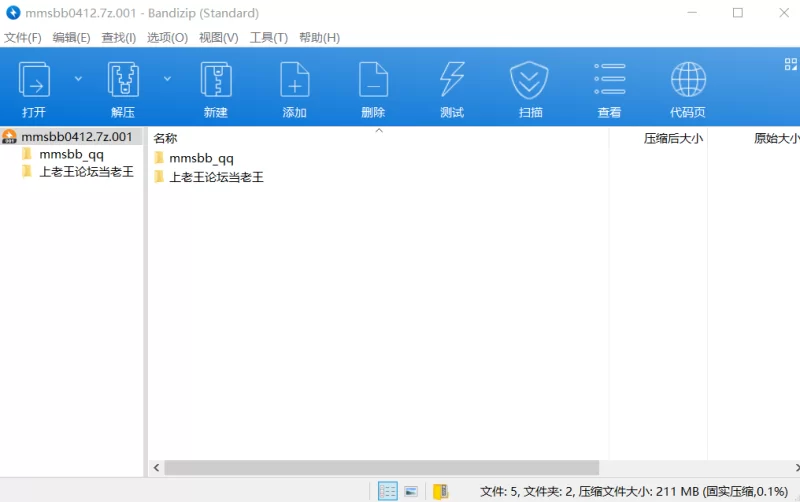Run archive test with 测试 icon
The height and width of the screenshot is (502, 800).
(452, 80)
